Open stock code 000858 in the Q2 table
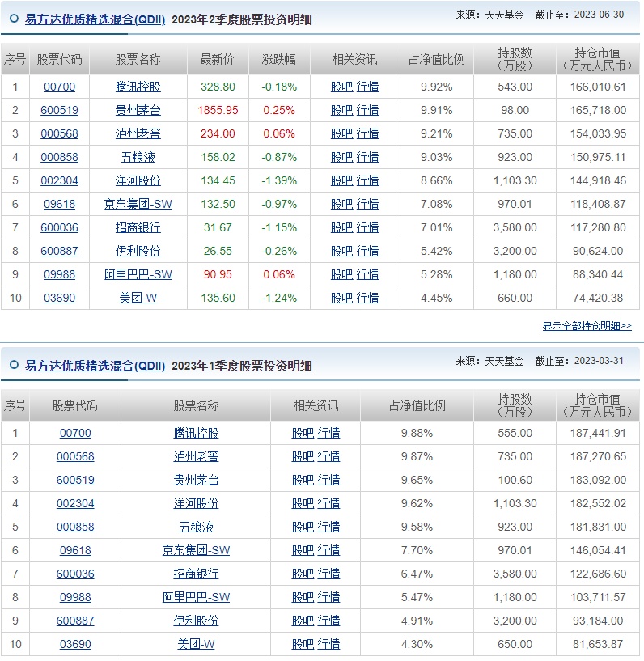 pyautogui.click(x=59, y=157)
